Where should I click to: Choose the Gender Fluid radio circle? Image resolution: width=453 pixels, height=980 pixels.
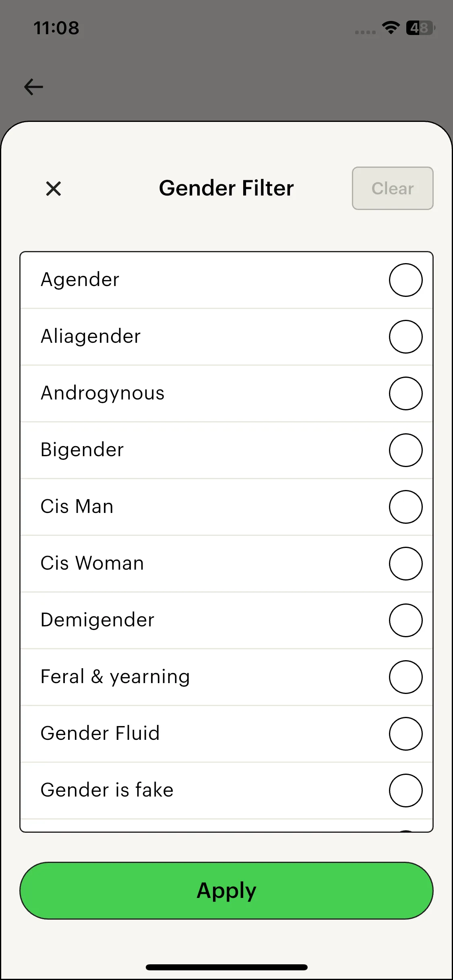[405, 734]
